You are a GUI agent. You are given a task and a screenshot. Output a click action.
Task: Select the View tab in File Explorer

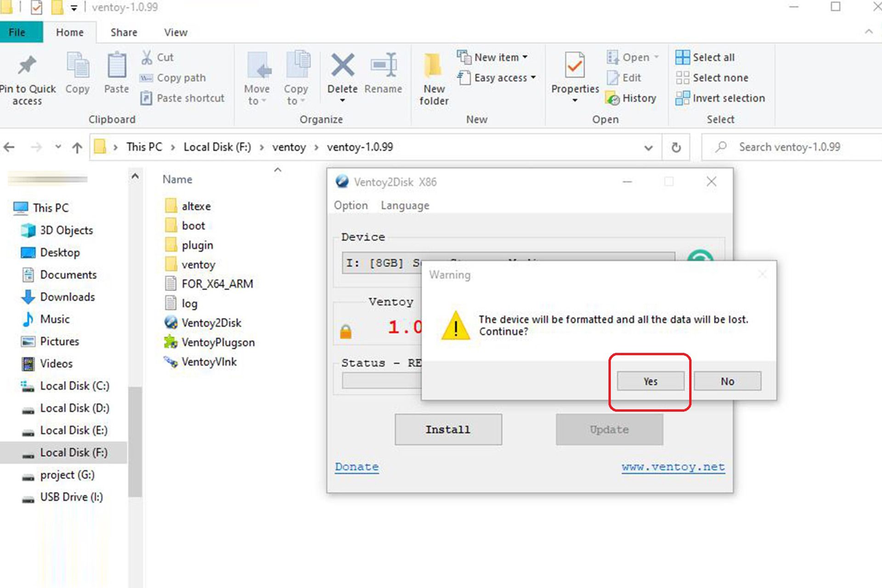click(175, 32)
